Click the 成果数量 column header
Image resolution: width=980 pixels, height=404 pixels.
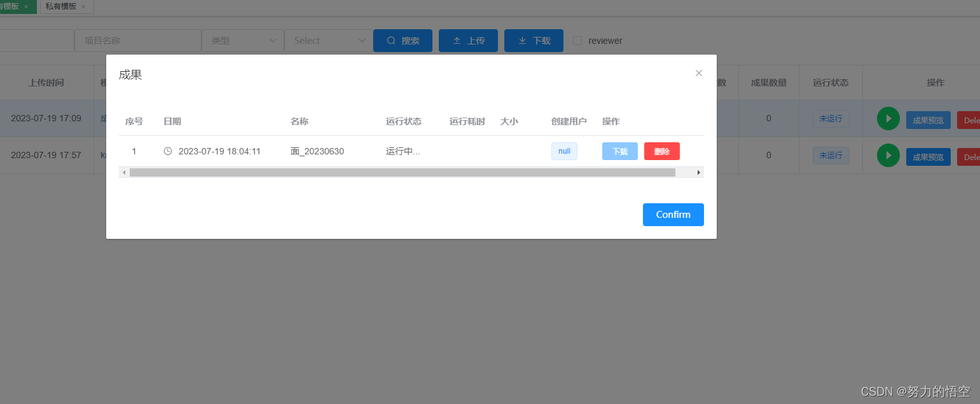pos(769,83)
